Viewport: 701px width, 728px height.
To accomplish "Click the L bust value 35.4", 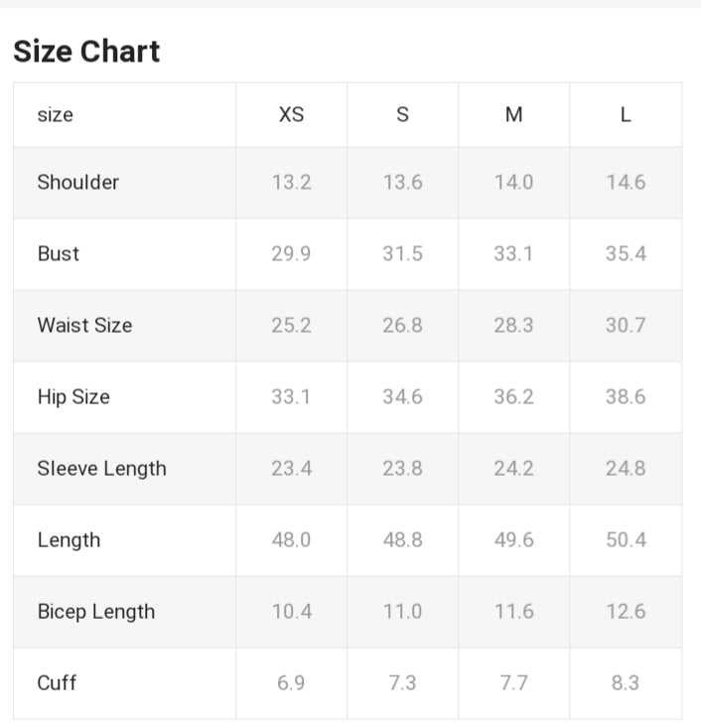I will pyautogui.click(x=626, y=254).
